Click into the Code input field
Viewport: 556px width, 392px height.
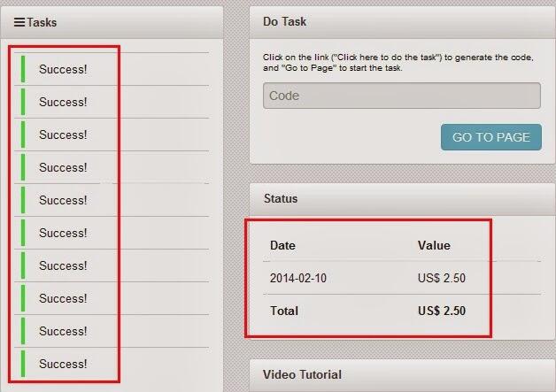tap(402, 96)
